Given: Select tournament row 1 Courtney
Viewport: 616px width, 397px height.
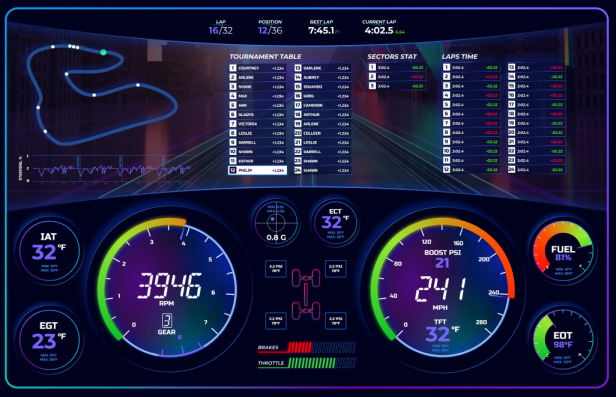Looking at the screenshot, I should coord(257,68).
